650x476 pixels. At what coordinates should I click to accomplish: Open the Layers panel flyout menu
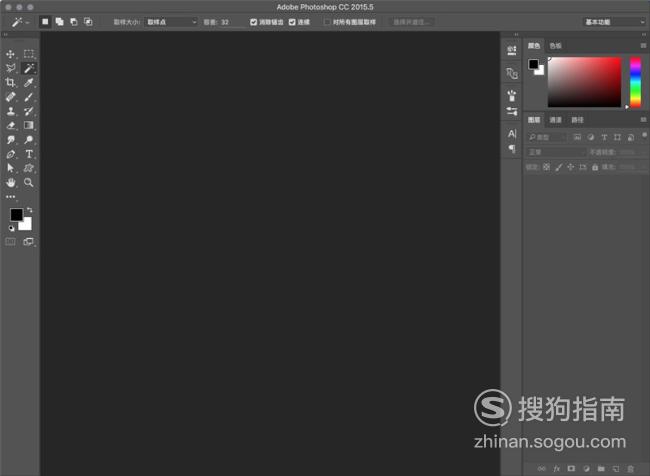[643, 120]
